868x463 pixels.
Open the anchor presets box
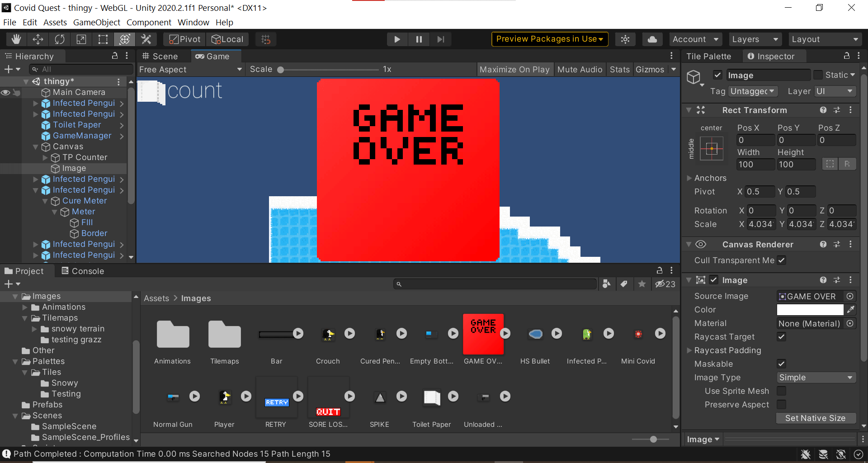[712, 148]
